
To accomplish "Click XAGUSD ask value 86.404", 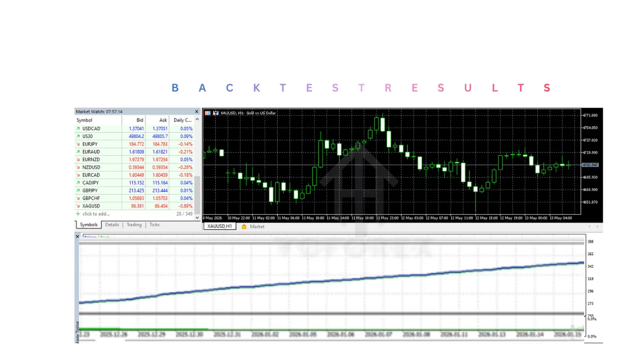I will [x=161, y=206].
